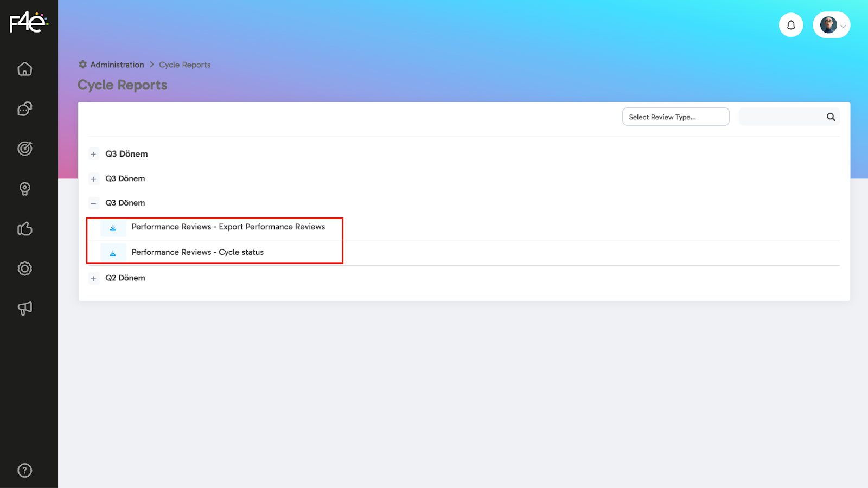Screen dimensions: 868x488
Task: Open the thumbs-up recognition sidebar icon
Action: (25, 229)
